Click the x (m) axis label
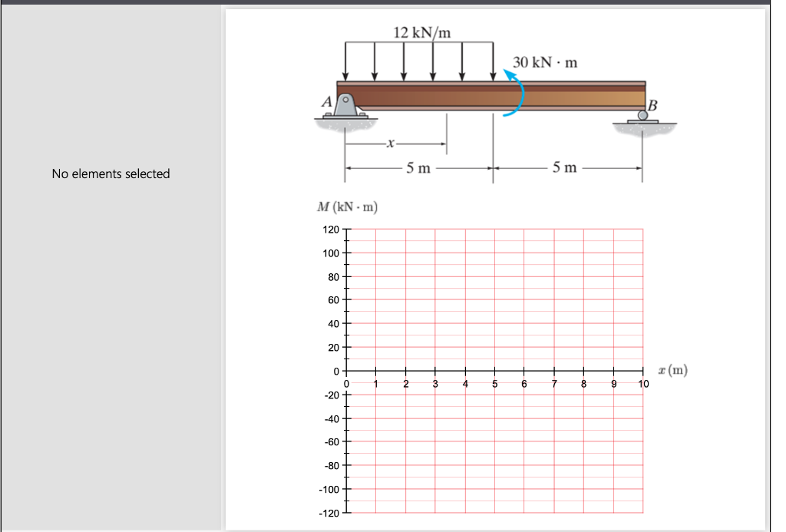786x532 pixels. [673, 369]
